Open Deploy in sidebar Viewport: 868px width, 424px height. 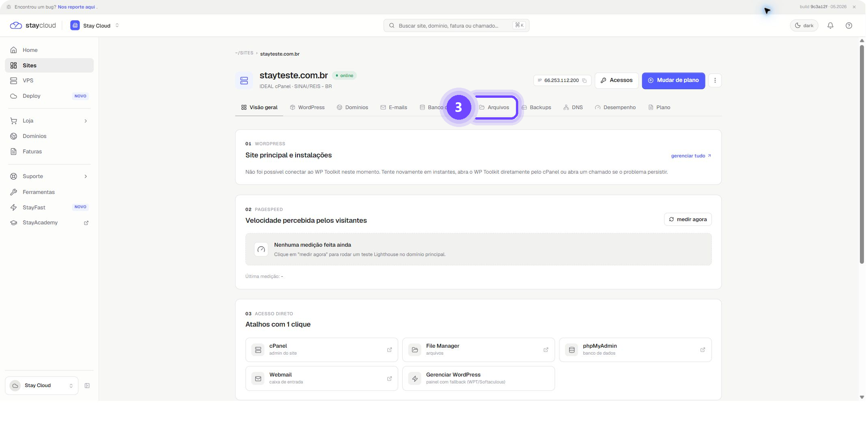point(49,96)
